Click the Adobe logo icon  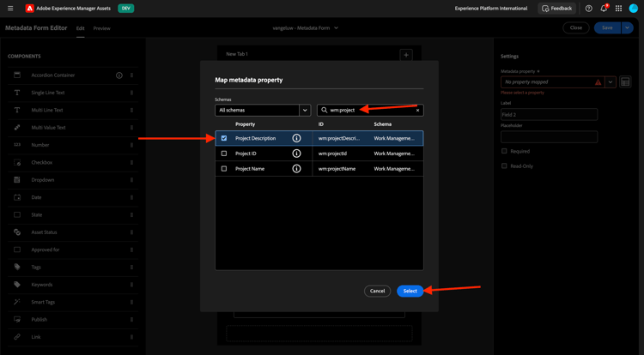[29, 9]
